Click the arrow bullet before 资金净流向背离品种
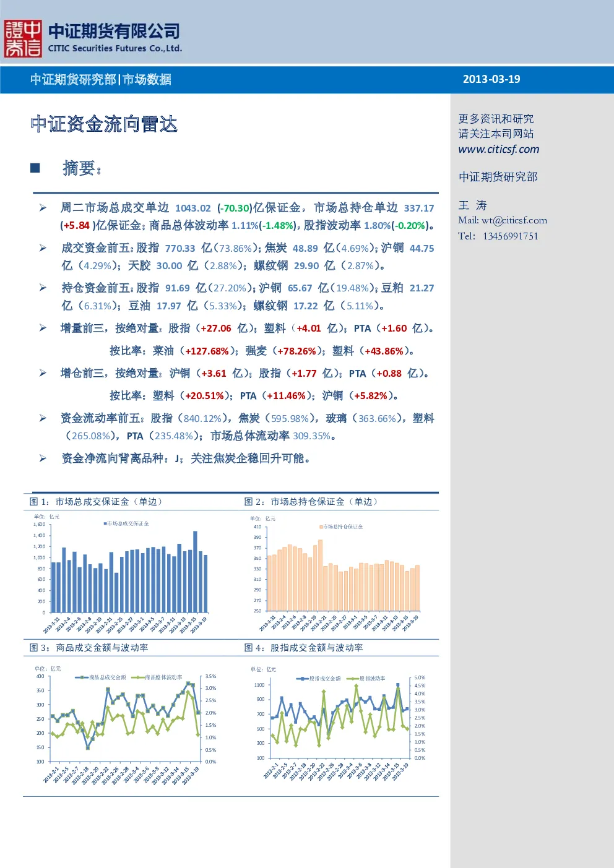 click(x=43, y=458)
